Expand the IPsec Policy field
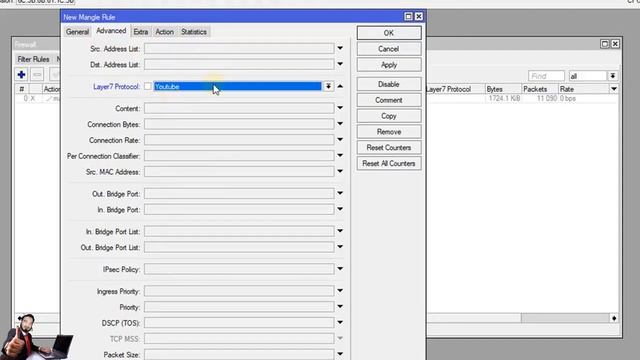This screenshot has width=640, height=360. click(x=340, y=269)
